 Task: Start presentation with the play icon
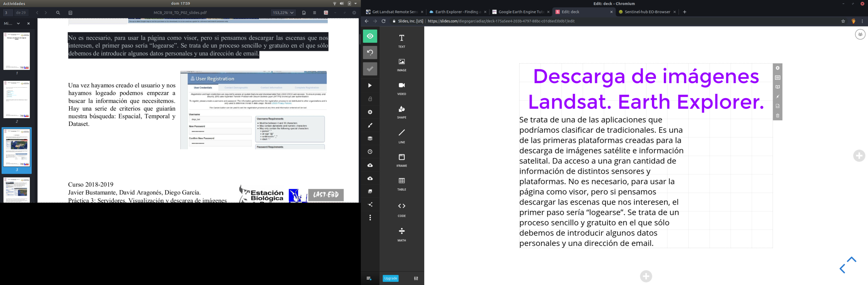pos(370,86)
